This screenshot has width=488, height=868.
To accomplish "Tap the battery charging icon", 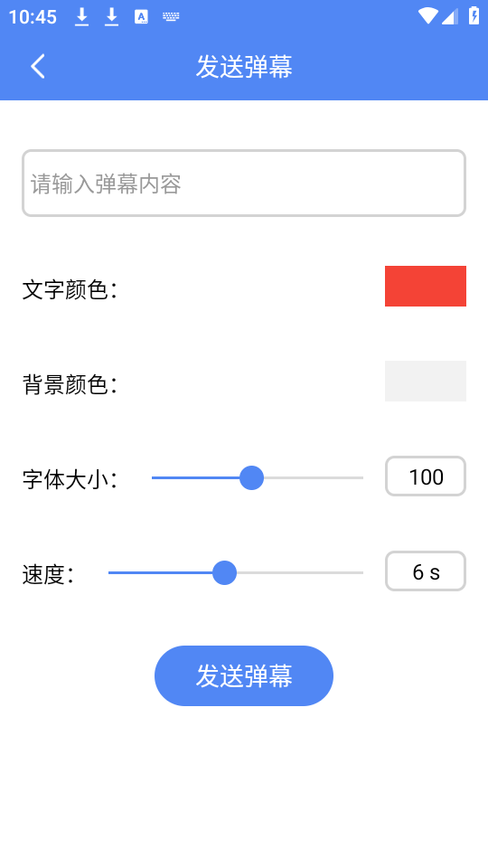I will [x=474, y=15].
